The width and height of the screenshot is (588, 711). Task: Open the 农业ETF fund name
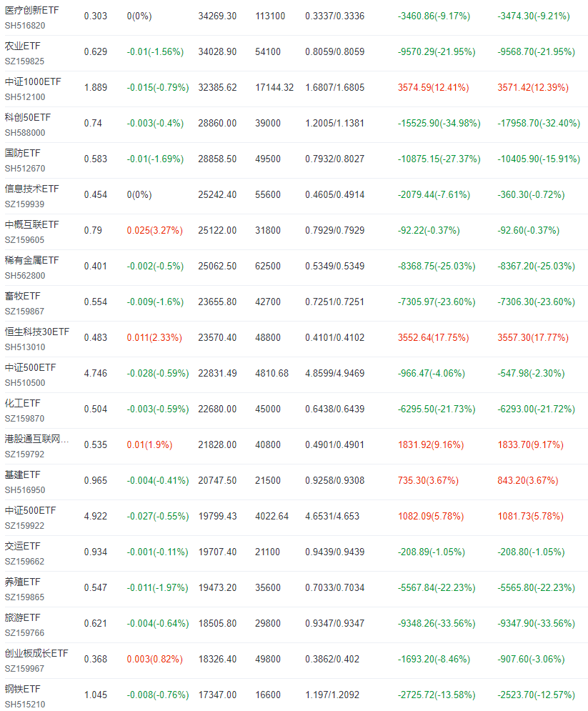23,46
